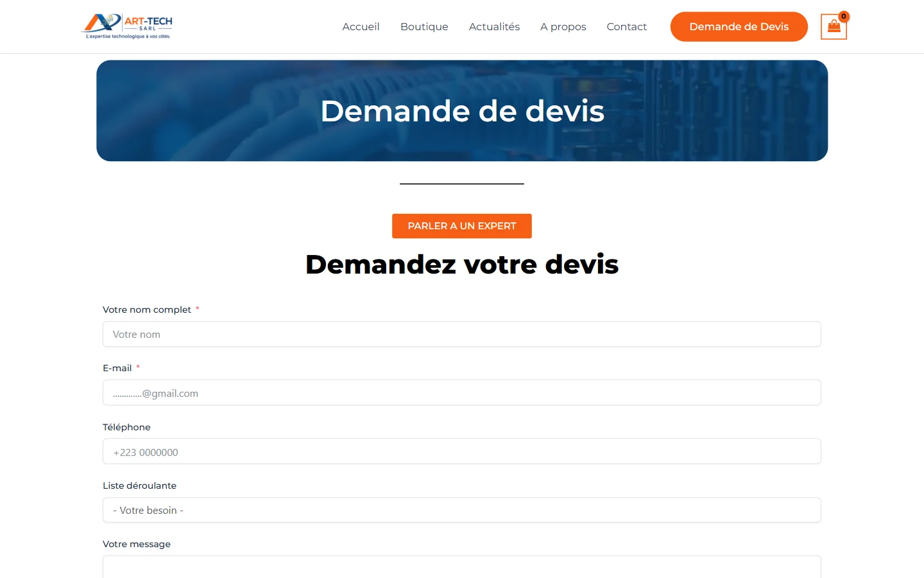
Task: Click the PARLER A UN EXPERT button
Action: pyautogui.click(x=462, y=226)
